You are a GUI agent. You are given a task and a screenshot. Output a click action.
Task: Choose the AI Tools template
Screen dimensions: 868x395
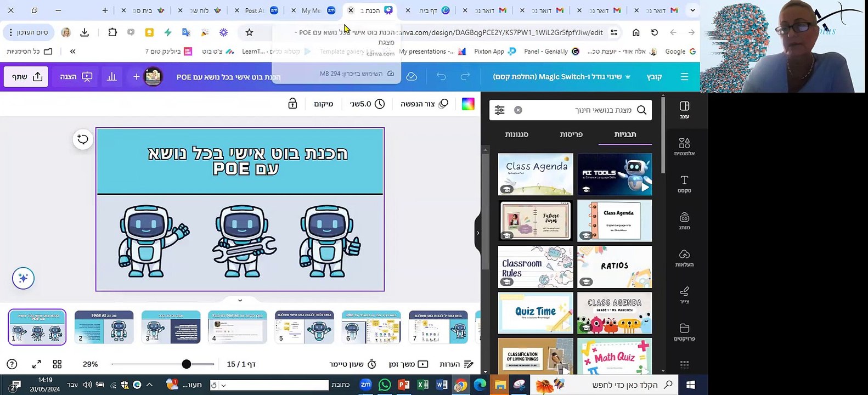615,174
